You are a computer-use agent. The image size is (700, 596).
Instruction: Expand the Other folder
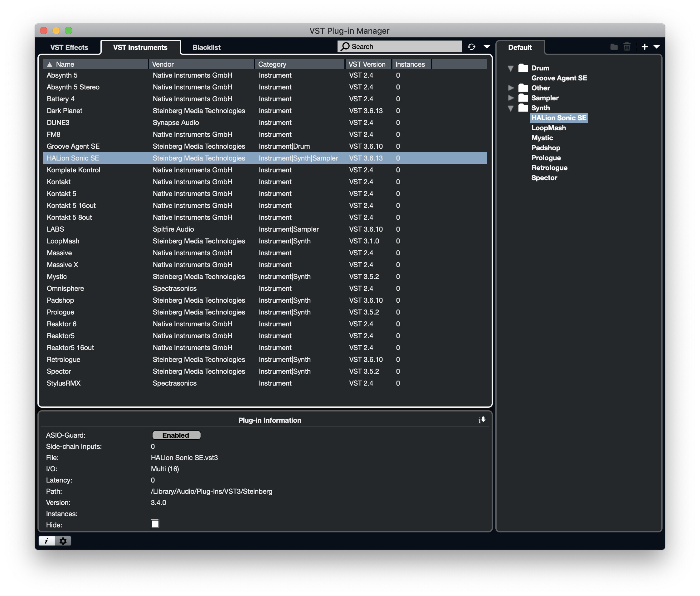coord(510,88)
